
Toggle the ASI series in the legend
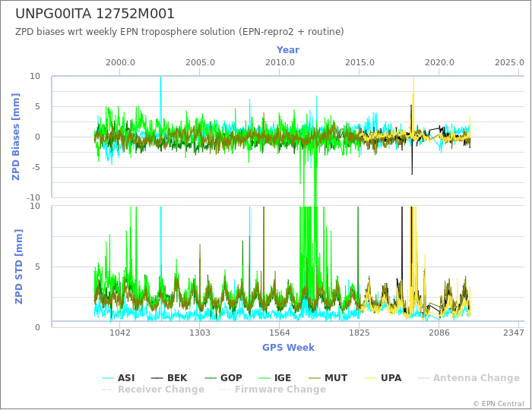(119, 378)
